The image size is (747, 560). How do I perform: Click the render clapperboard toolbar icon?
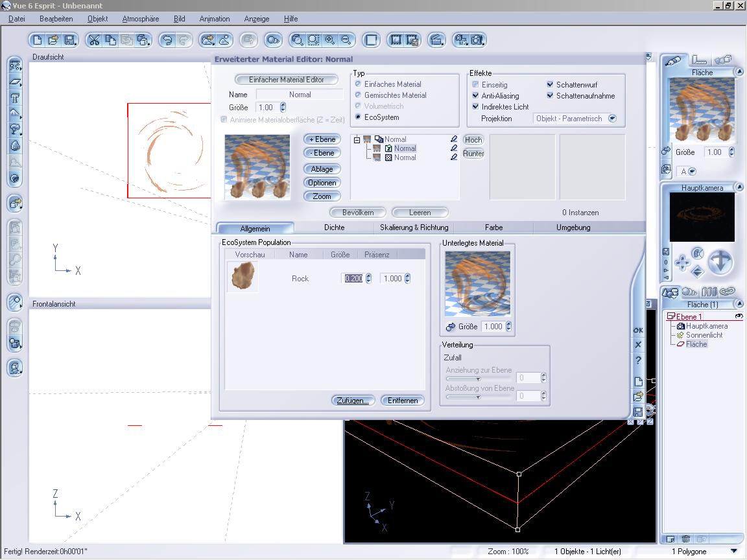[436, 40]
